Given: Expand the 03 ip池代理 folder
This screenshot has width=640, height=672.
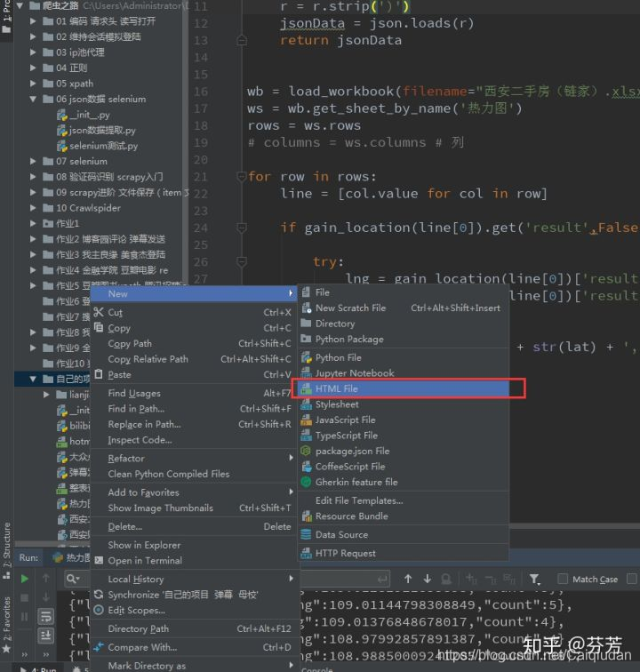Looking at the screenshot, I should [x=33, y=52].
